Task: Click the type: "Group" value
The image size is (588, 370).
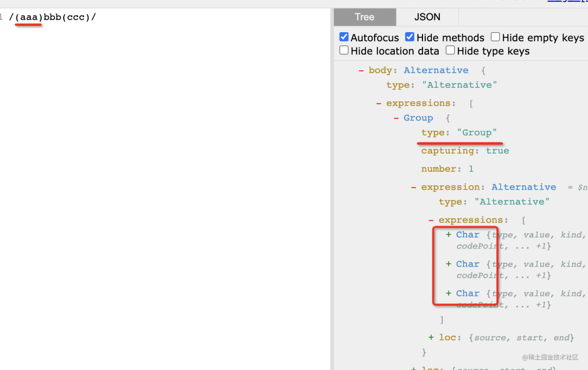Action: [476, 132]
